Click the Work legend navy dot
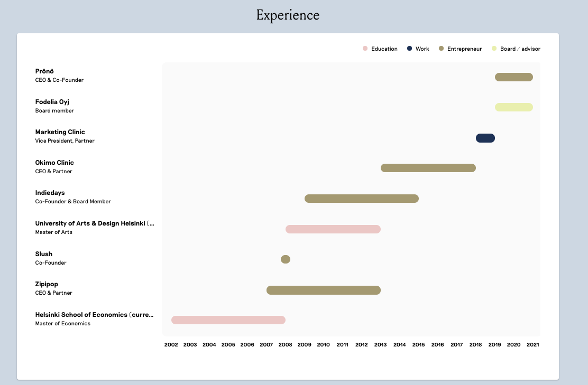 [409, 49]
